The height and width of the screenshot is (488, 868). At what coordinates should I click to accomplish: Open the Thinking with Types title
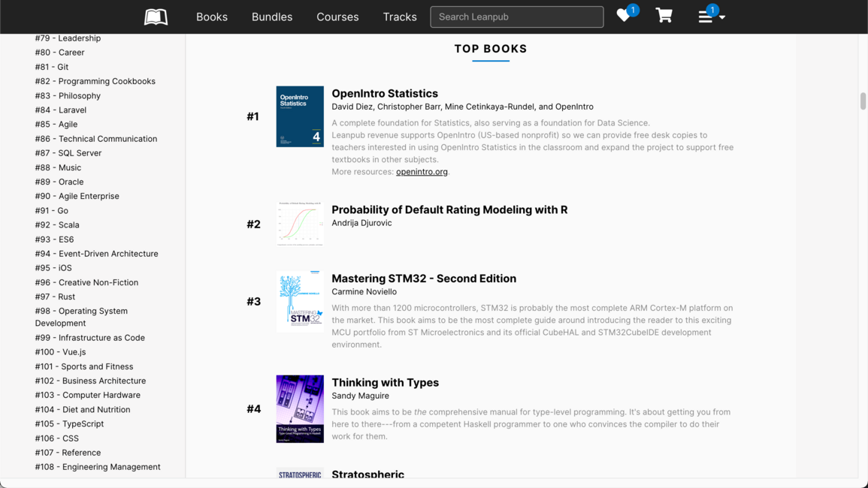(x=386, y=382)
